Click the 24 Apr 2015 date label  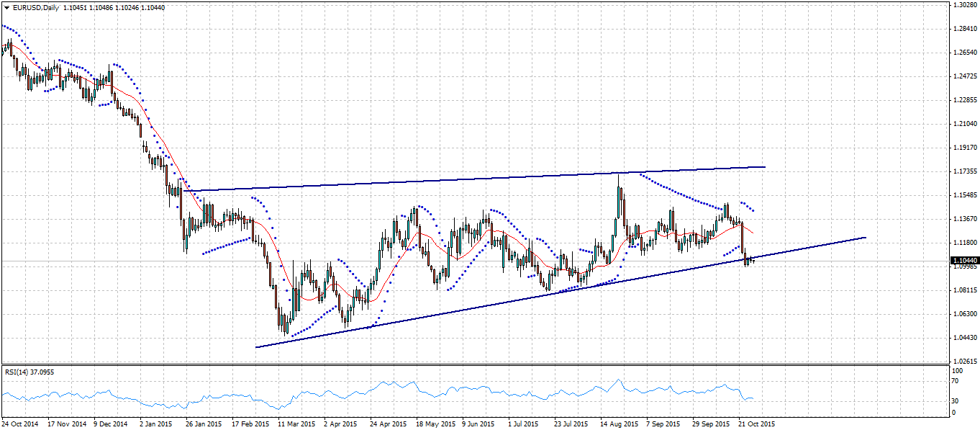click(387, 424)
